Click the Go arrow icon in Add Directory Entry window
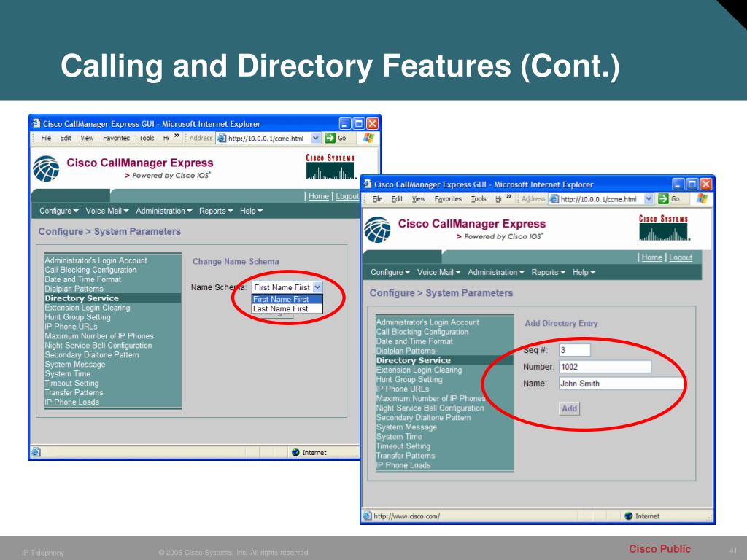This screenshot has height=560, width=747. pyautogui.click(x=663, y=198)
